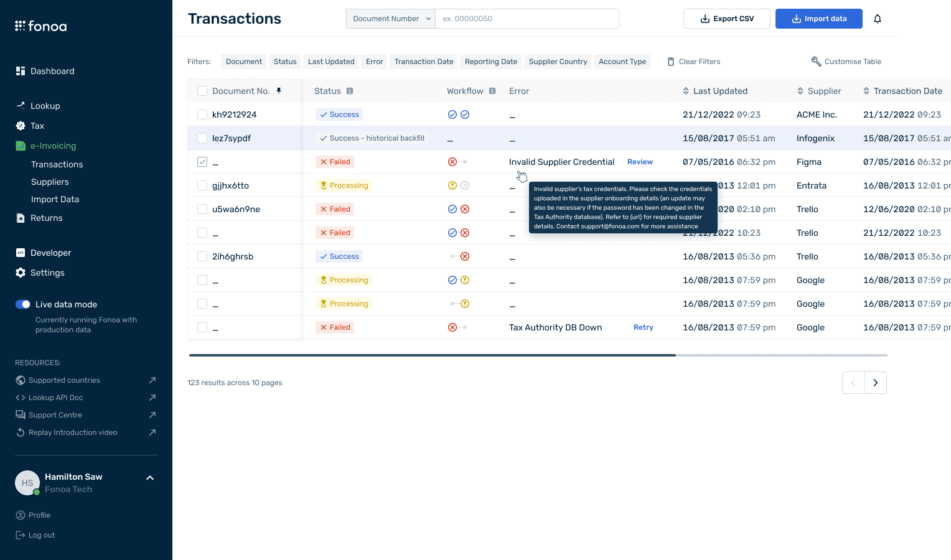Collapse the Hamilton Saw user menu chevron
The height and width of the screenshot is (560, 951).
point(150,478)
